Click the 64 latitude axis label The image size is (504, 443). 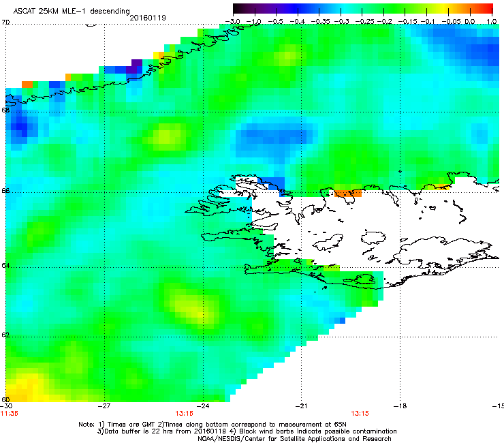click(5, 266)
